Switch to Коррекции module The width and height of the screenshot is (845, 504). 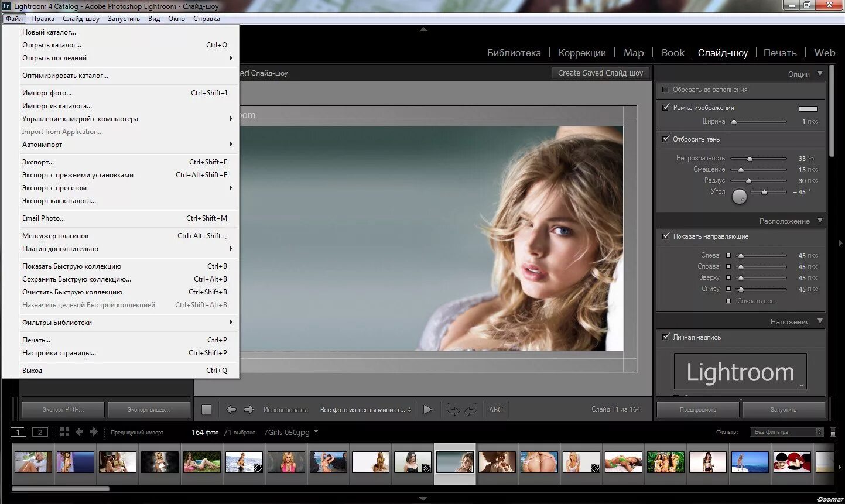point(582,53)
